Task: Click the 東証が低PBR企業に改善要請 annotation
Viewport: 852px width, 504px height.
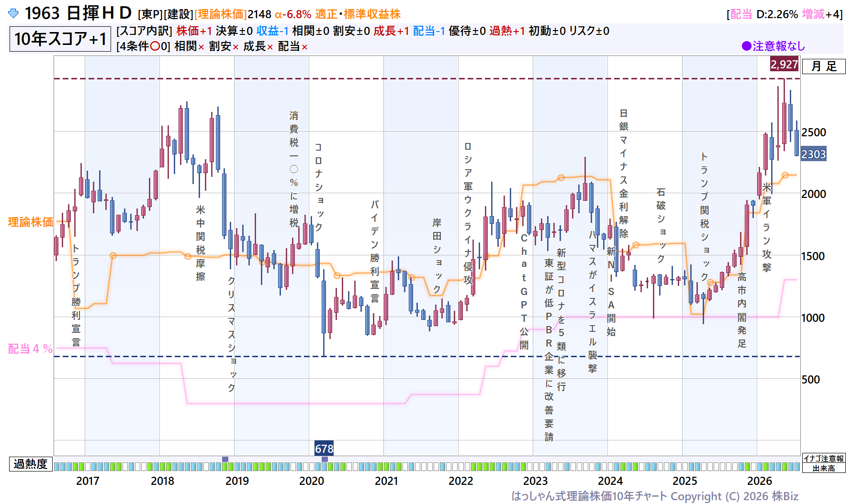Action: [x=549, y=350]
